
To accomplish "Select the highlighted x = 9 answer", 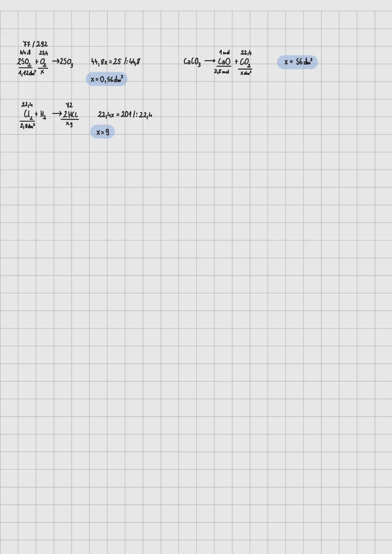I will (x=102, y=132).
